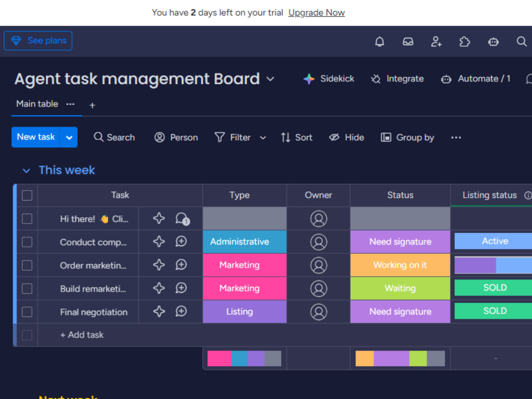Assign owner for Conduct comp row
Screen dimensions: 532x399
(319, 242)
